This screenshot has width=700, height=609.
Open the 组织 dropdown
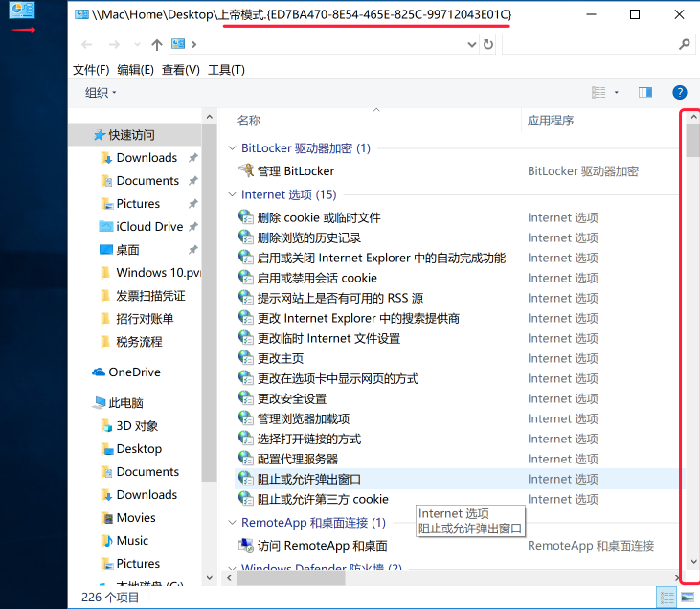tap(101, 93)
